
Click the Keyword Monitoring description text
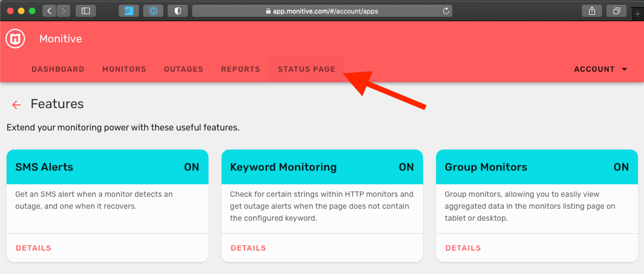322,206
